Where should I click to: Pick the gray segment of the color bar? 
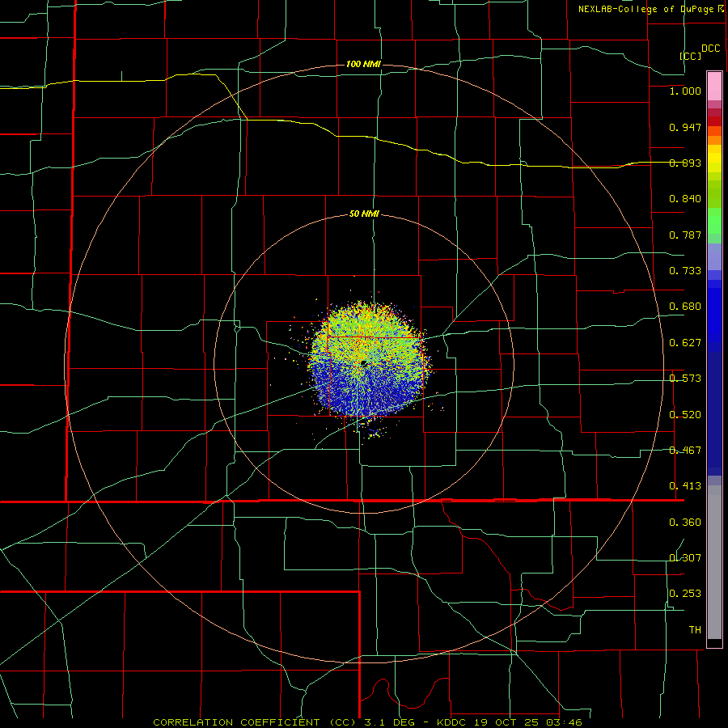coord(714,562)
